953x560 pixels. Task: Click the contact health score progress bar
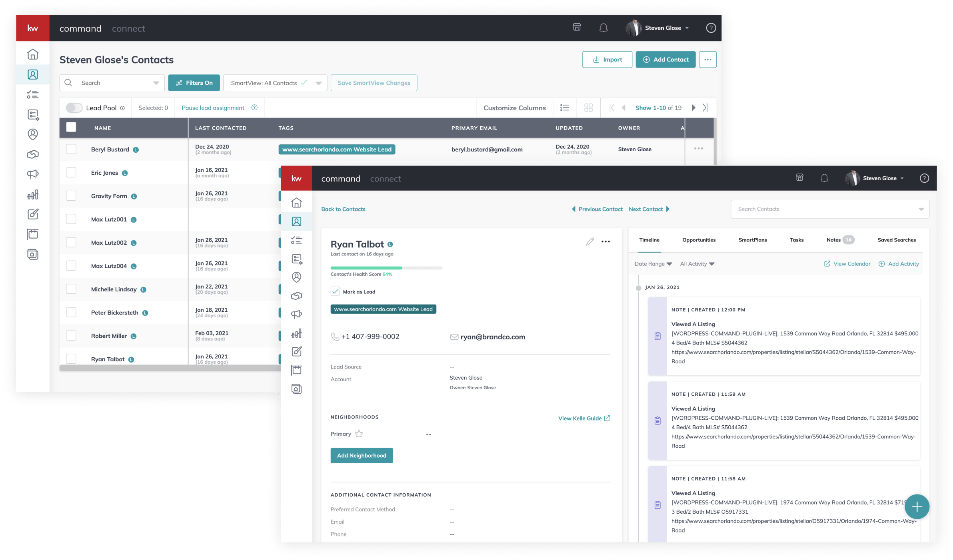point(386,268)
